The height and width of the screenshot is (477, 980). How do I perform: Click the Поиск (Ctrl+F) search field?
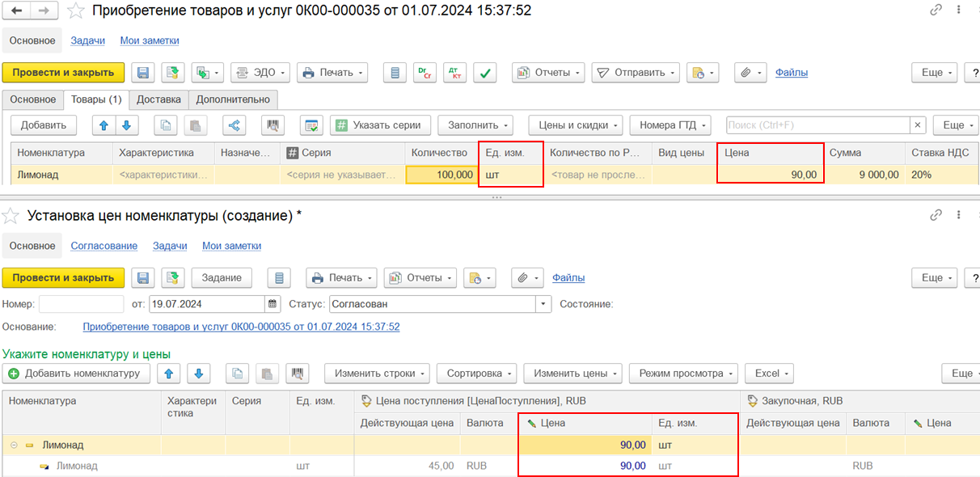click(817, 125)
